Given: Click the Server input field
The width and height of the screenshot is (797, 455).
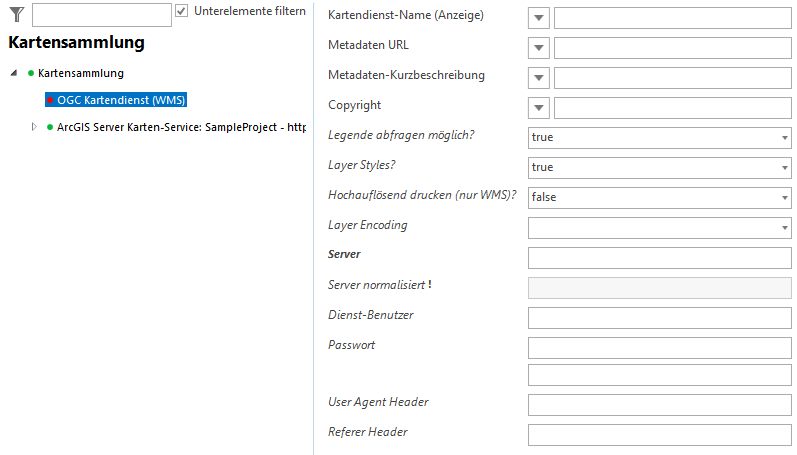Looking at the screenshot, I should click(659, 258).
